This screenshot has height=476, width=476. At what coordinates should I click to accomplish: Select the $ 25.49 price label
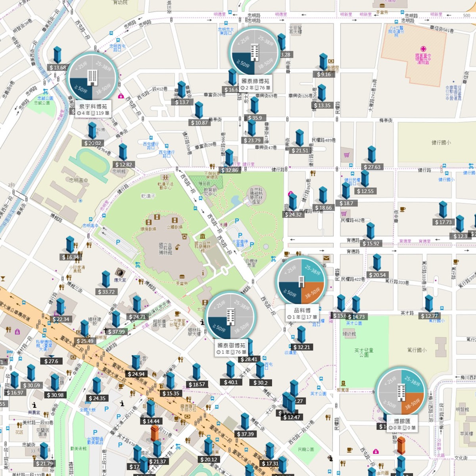tap(85, 341)
